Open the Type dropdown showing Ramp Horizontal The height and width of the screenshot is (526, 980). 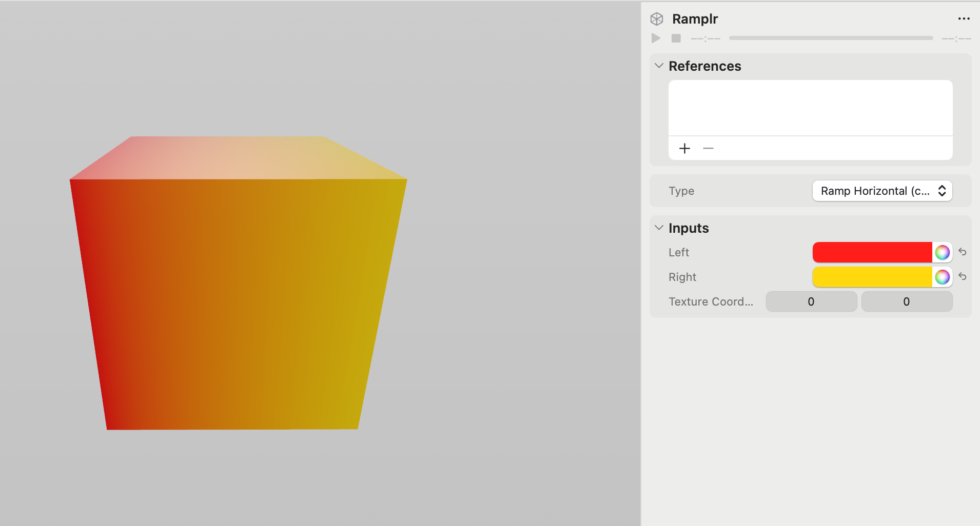(881, 191)
